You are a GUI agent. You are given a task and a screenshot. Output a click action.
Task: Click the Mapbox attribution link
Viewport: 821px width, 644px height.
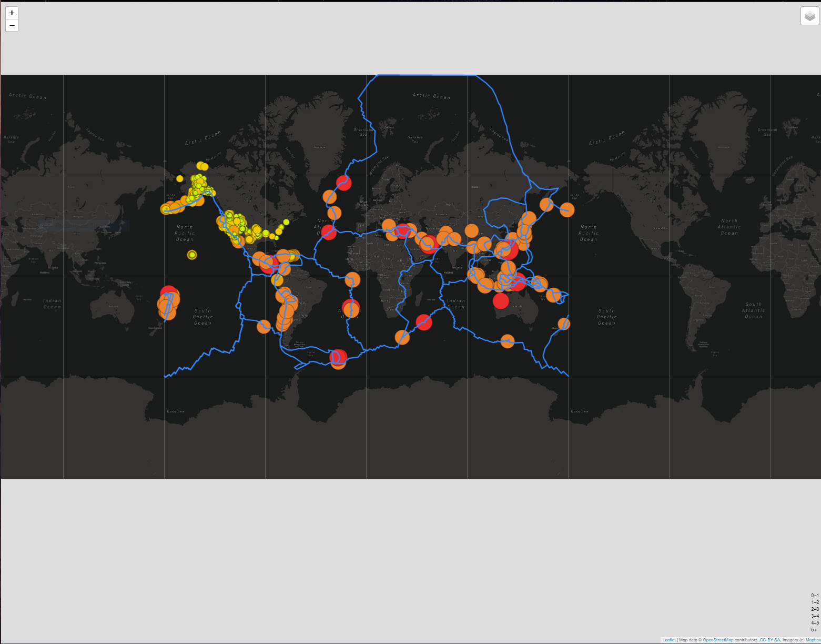[812, 640]
